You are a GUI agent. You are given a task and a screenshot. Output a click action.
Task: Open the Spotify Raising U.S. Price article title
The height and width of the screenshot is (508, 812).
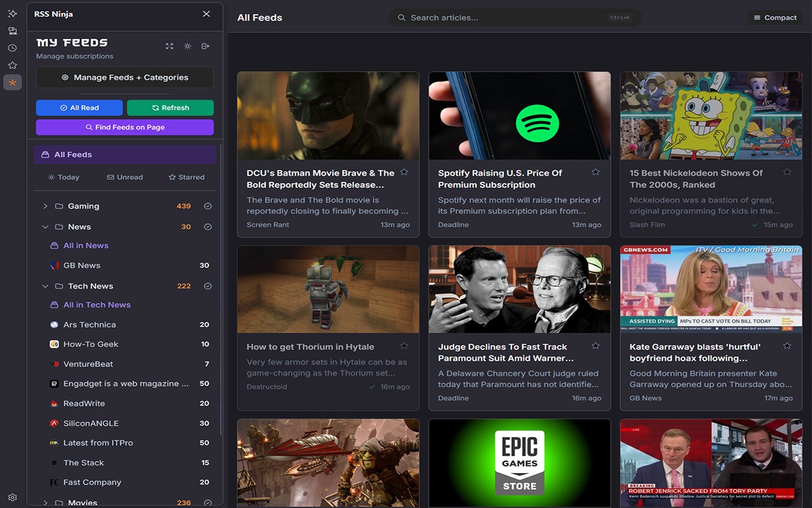click(x=500, y=179)
